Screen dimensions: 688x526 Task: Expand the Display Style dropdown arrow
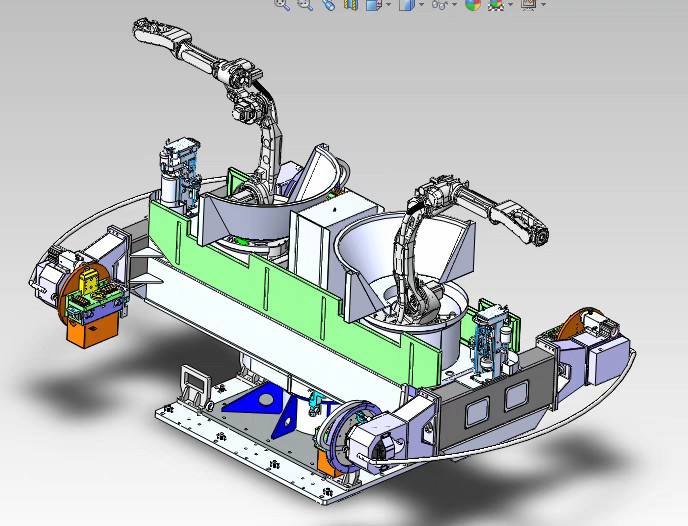click(422, 4)
